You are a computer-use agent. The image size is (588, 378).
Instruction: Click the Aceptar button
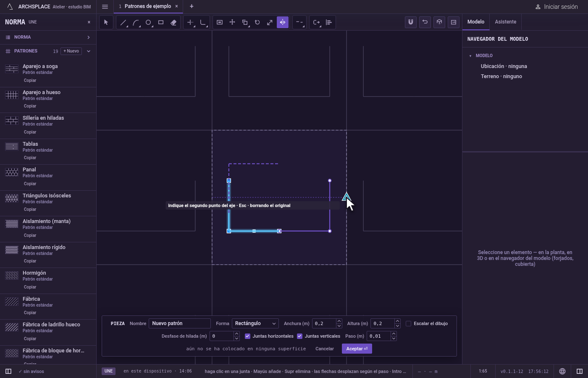357,349
